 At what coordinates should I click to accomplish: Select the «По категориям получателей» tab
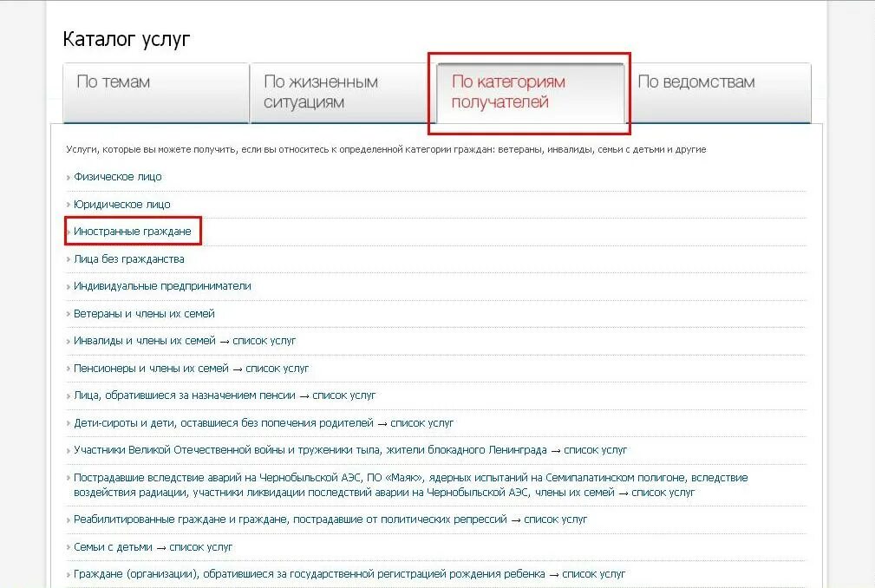pos(530,93)
